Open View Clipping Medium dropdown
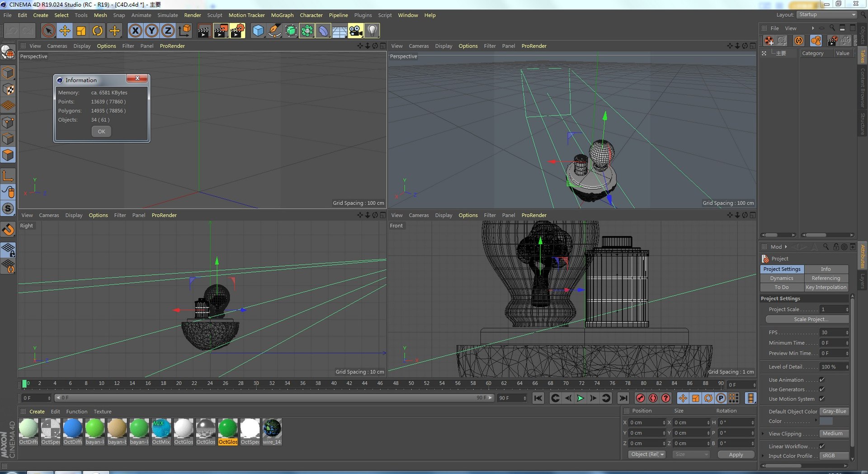 coord(834,434)
